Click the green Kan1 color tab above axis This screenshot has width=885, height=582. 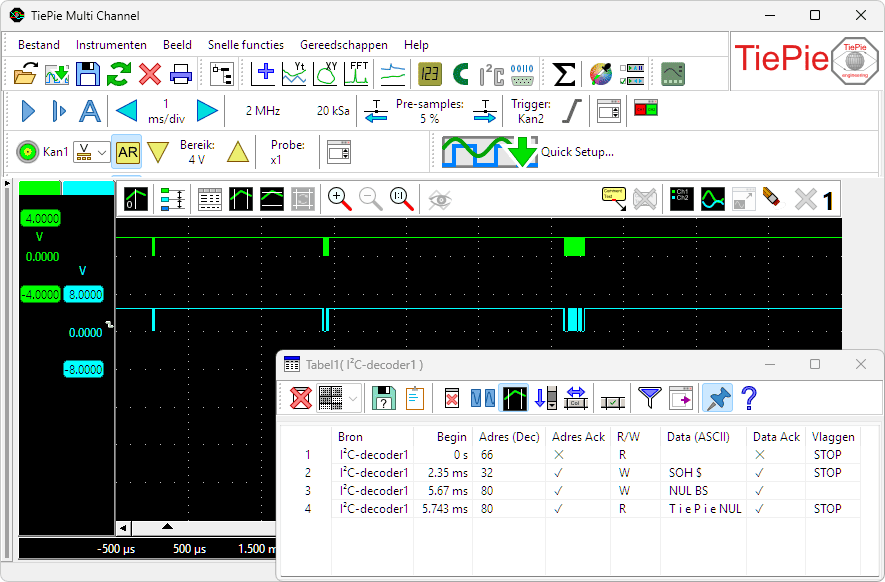coord(40,188)
